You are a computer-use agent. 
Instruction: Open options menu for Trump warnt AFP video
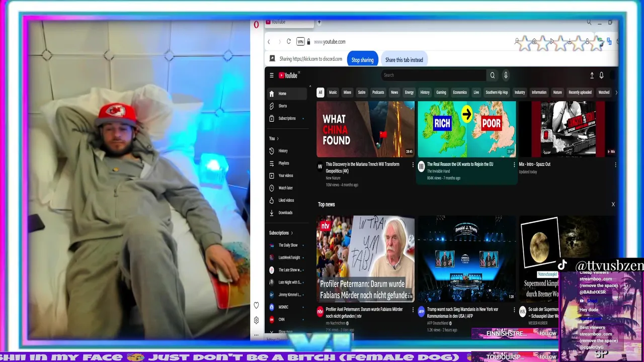coord(514,310)
